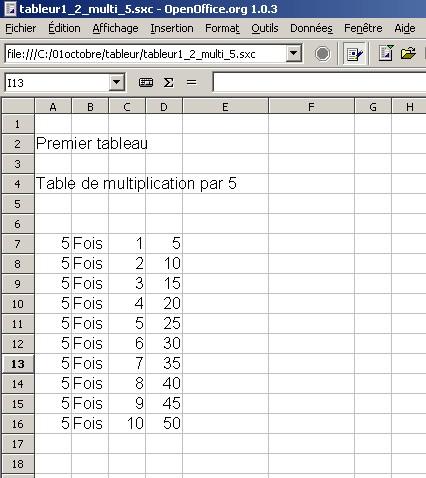Click the Stop loading icon
Viewport: 426px width, 478px height.
tap(322, 54)
